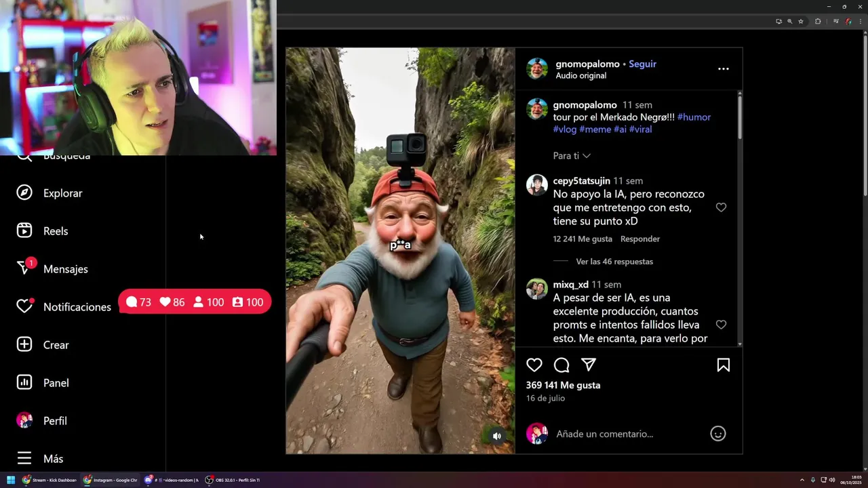Click the Crear plus icon
868x488 pixels.
(x=24, y=345)
